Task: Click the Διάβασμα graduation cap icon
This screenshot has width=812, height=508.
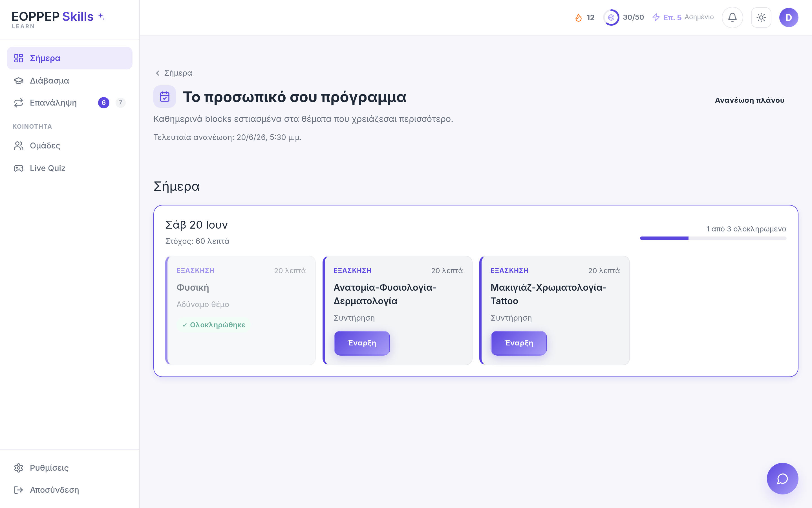Action: coord(18,81)
